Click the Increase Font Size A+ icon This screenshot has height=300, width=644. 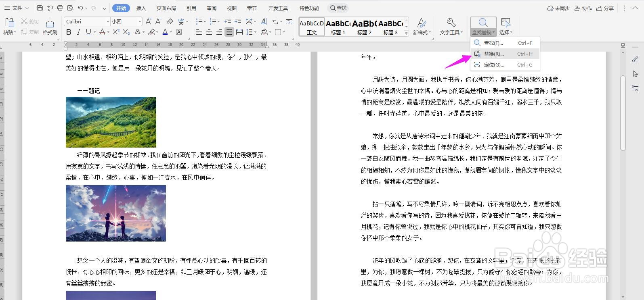(x=149, y=21)
